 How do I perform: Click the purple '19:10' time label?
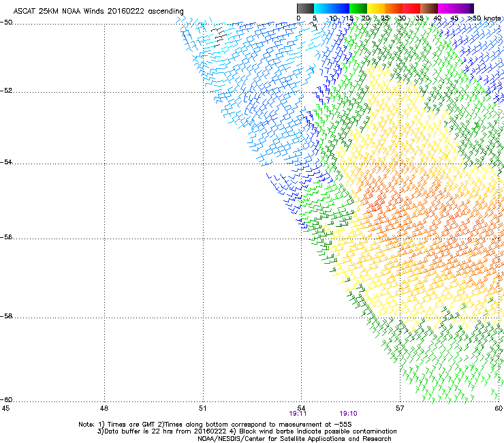coord(348,414)
